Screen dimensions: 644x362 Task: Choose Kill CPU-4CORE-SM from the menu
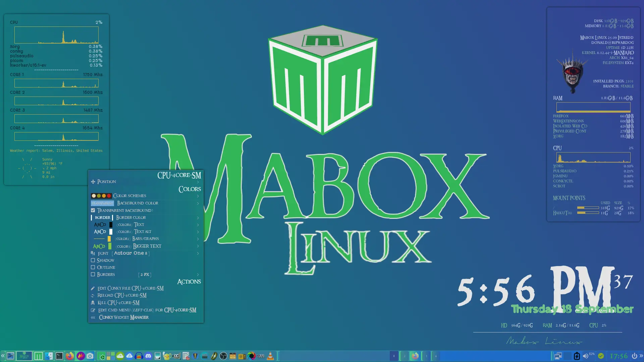(118, 303)
